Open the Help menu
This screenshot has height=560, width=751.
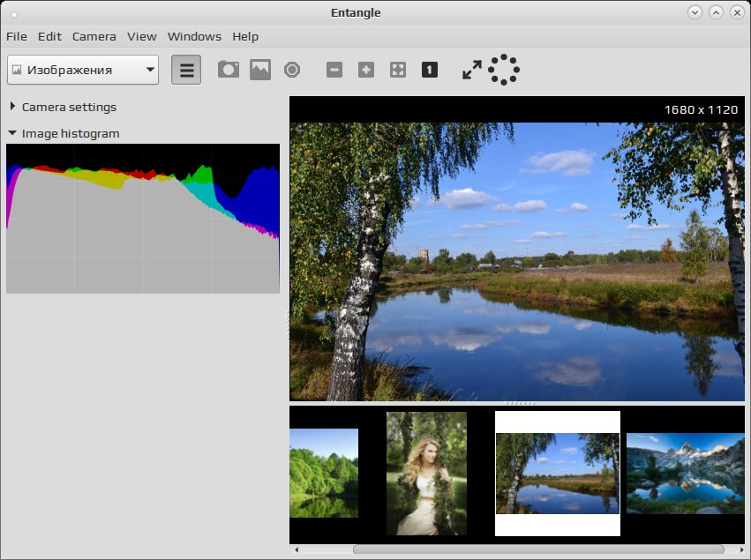tap(245, 36)
